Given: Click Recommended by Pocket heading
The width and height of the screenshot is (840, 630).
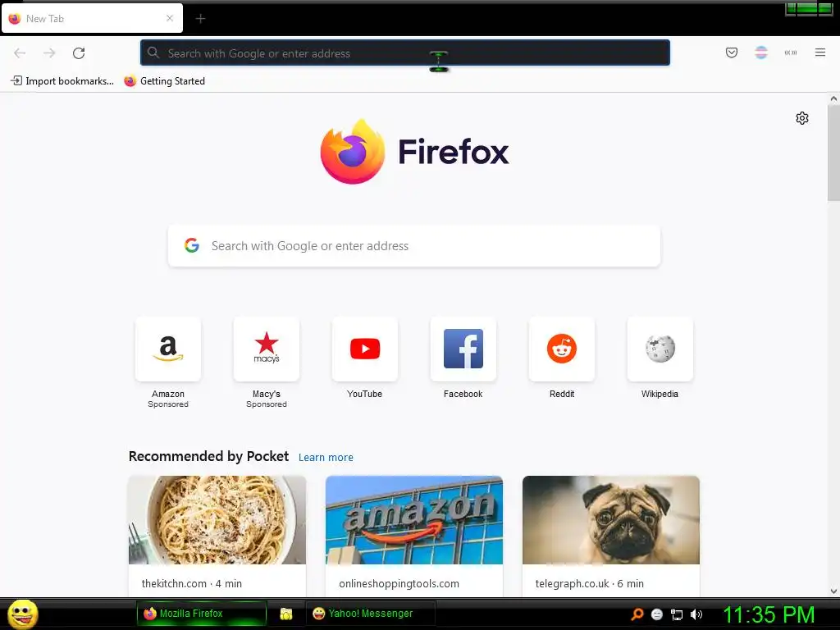Looking at the screenshot, I should coord(208,456).
